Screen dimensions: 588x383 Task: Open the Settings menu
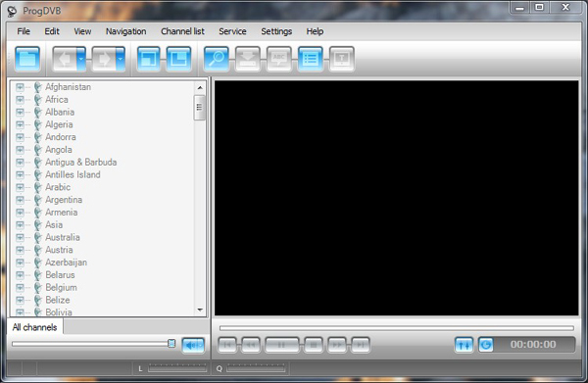[276, 31]
